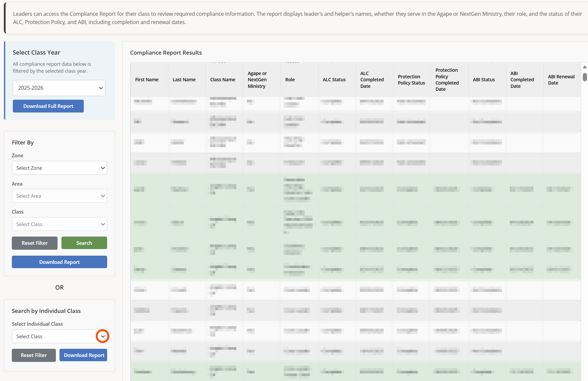Select the ABI Renewal Date column header
Screen dimensions: 588x381
pyautogui.click(x=561, y=80)
